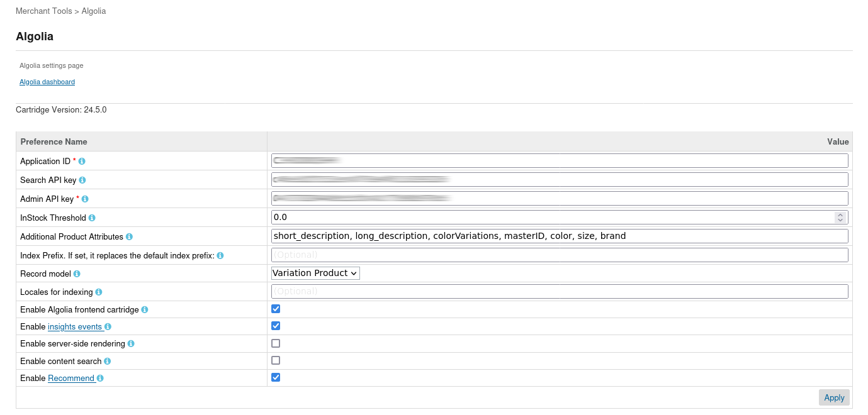Focus the Application ID input field
Image resolution: width=868 pixels, height=415 pixels.
[560, 161]
